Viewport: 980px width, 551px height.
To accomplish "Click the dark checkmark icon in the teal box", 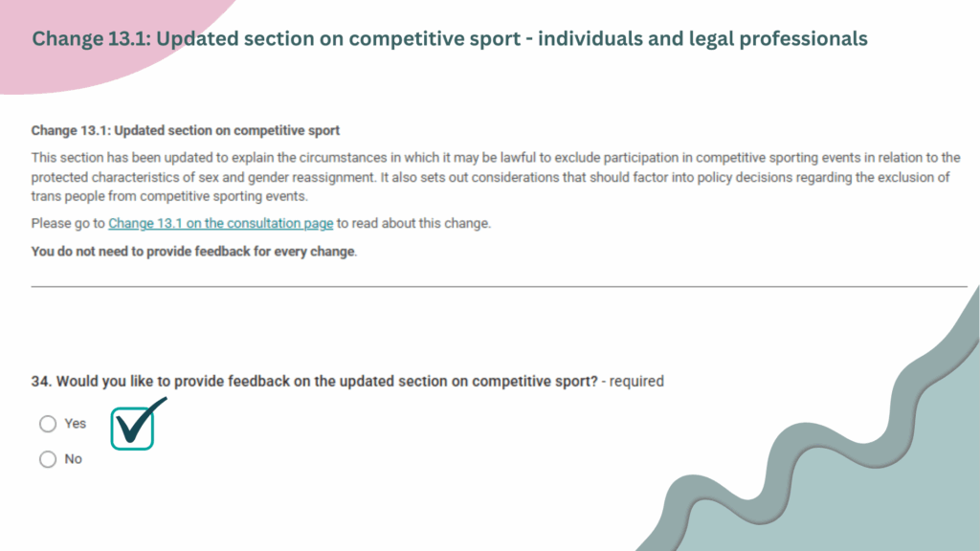I will [141, 421].
